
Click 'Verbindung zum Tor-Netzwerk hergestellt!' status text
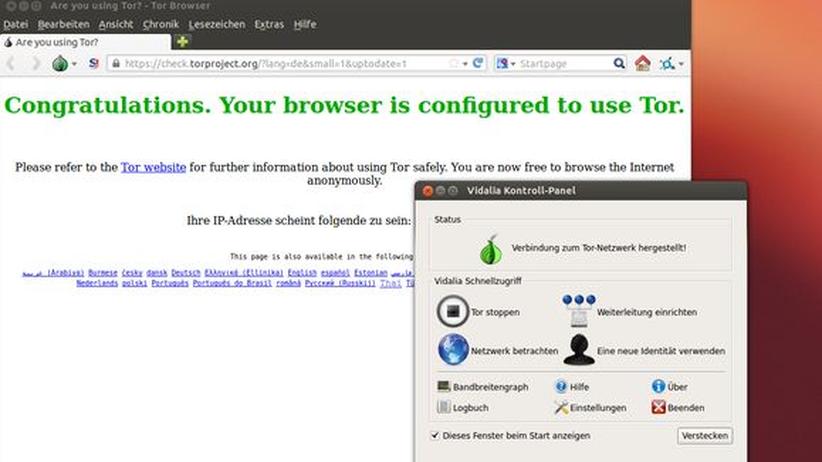click(599, 248)
